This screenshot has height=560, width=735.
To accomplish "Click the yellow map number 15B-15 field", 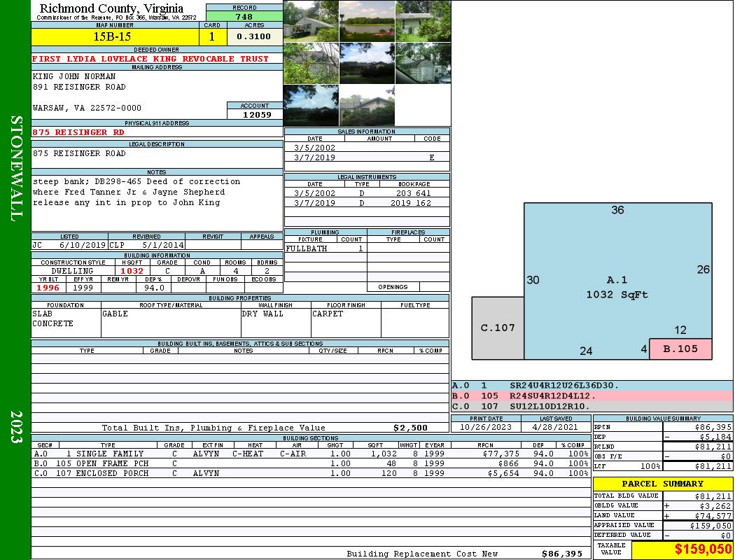I will click(x=115, y=36).
